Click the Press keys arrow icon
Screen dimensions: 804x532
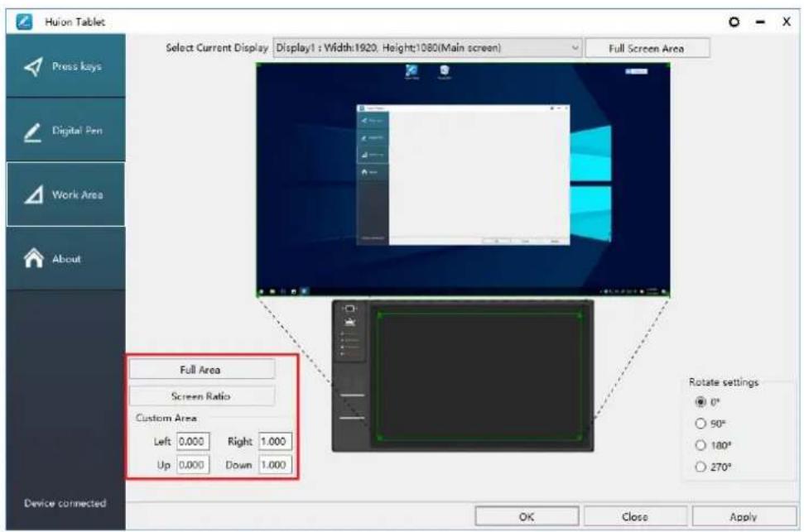pos(33,67)
